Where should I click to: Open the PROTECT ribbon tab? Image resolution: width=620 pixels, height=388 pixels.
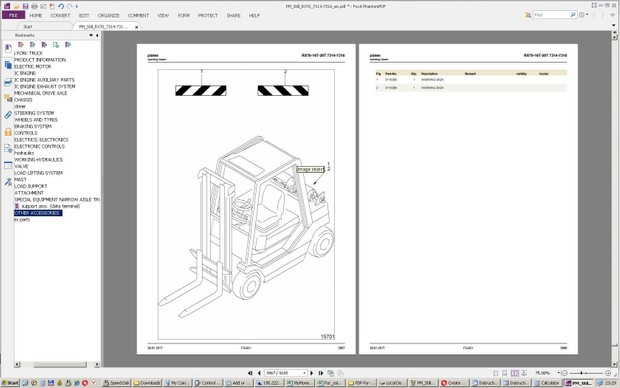pos(208,15)
